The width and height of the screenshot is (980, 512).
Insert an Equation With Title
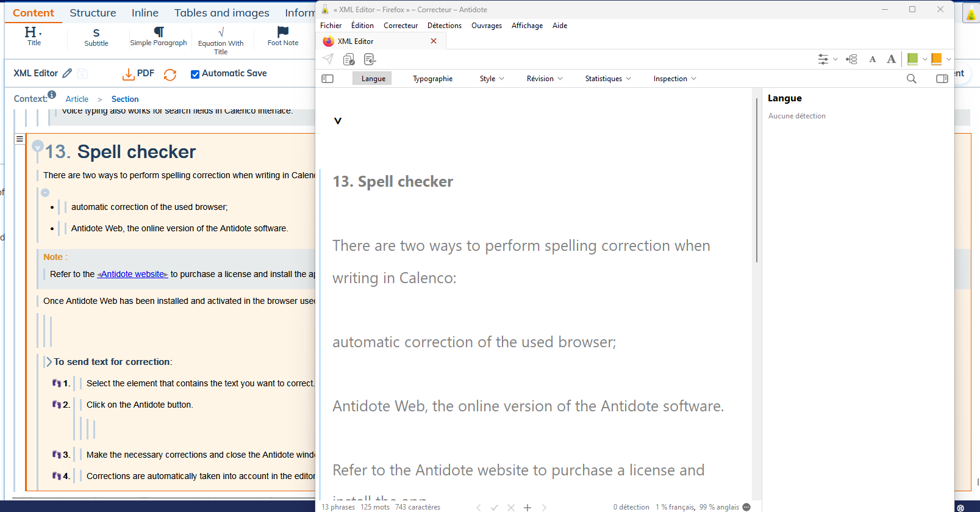221,41
